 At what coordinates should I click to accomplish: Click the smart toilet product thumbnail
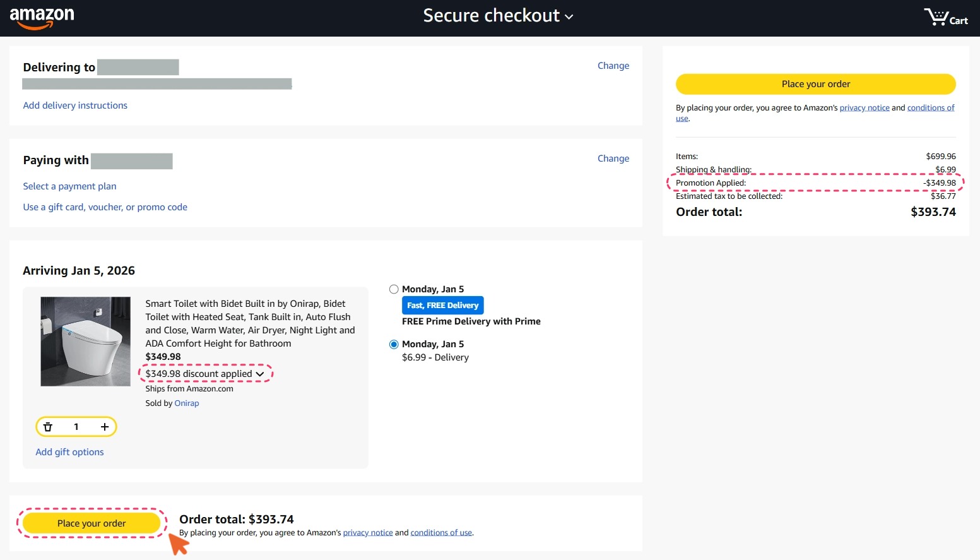click(86, 342)
